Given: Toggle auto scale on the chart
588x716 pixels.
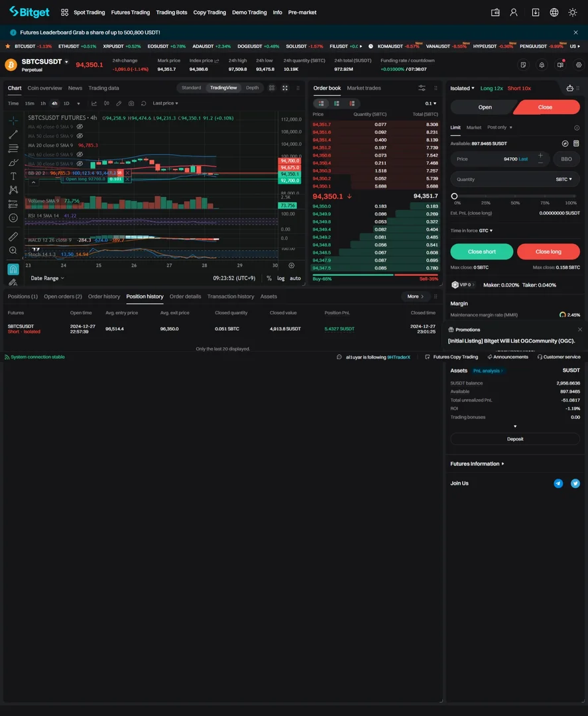Looking at the screenshot, I should [x=296, y=278].
